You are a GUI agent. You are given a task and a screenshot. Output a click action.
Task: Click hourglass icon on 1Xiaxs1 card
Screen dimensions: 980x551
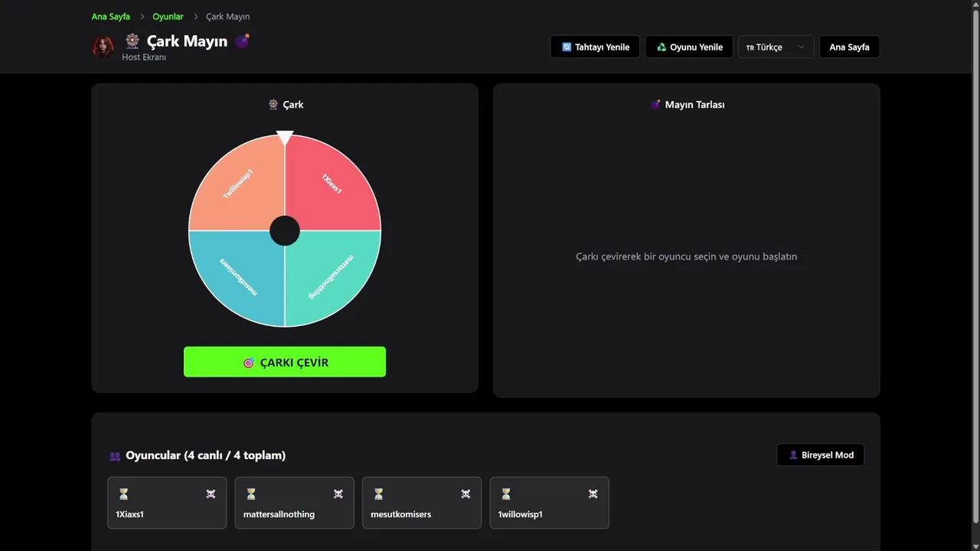tap(123, 494)
